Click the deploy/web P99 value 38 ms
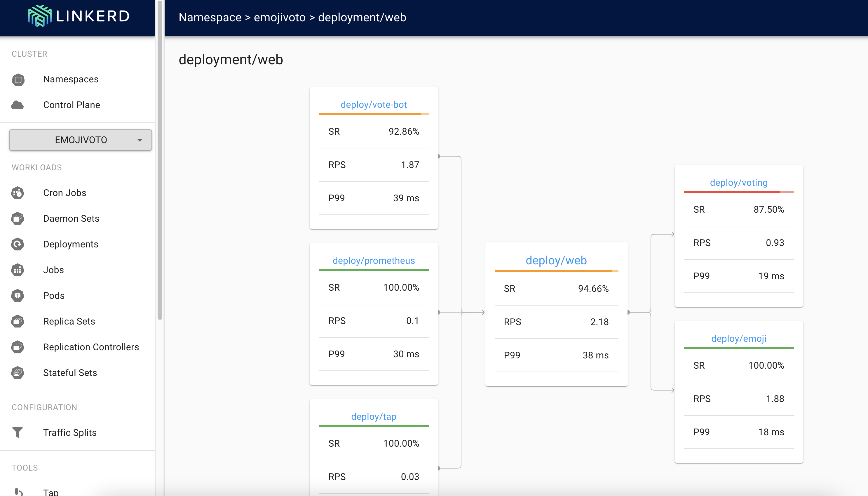This screenshot has height=496, width=868. tap(596, 355)
